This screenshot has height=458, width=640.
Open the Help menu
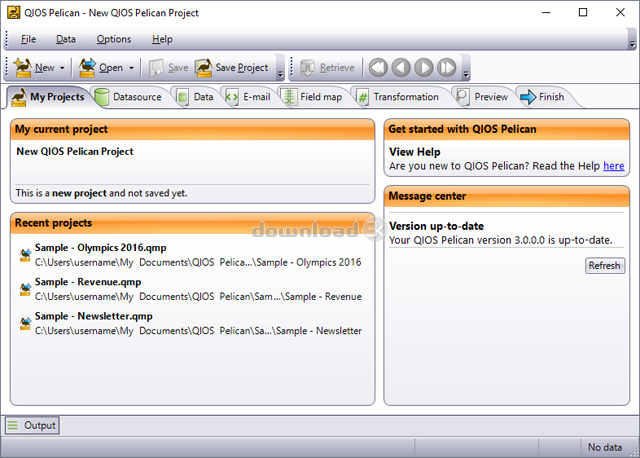tap(162, 39)
